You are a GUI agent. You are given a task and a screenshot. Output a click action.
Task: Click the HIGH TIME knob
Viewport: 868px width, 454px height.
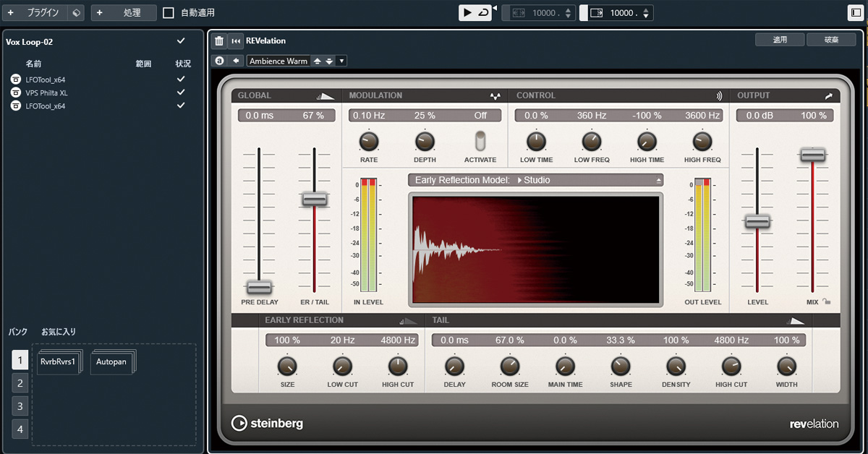coord(647,141)
